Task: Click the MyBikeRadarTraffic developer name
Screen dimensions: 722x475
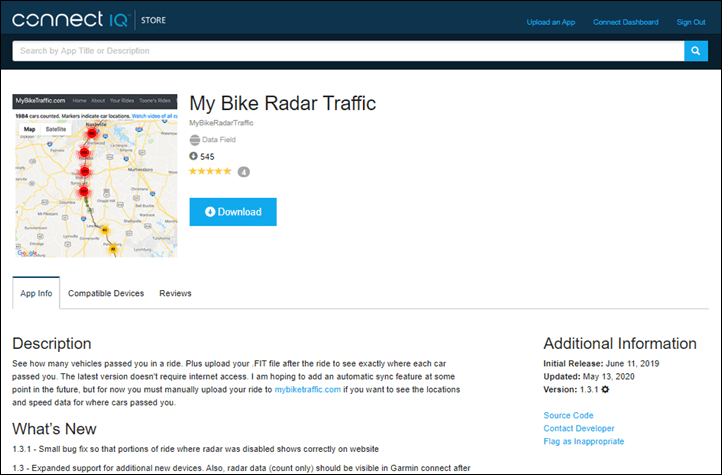Action: click(221, 123)
